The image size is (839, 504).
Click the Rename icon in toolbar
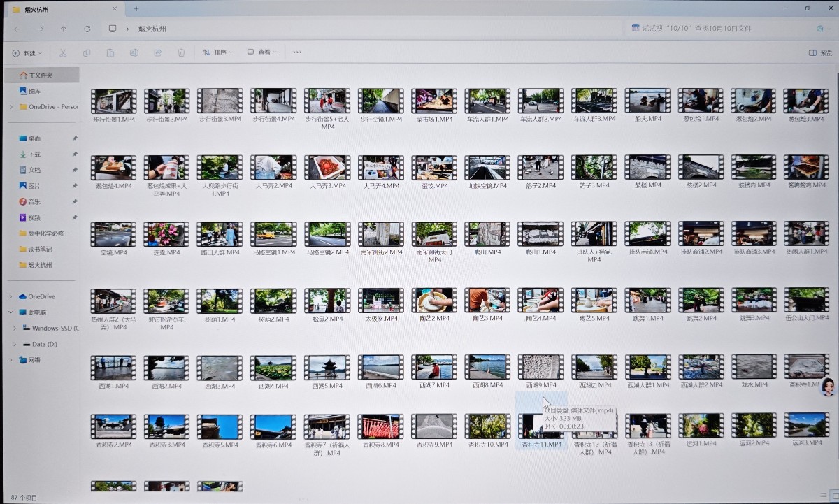[134, 52]
